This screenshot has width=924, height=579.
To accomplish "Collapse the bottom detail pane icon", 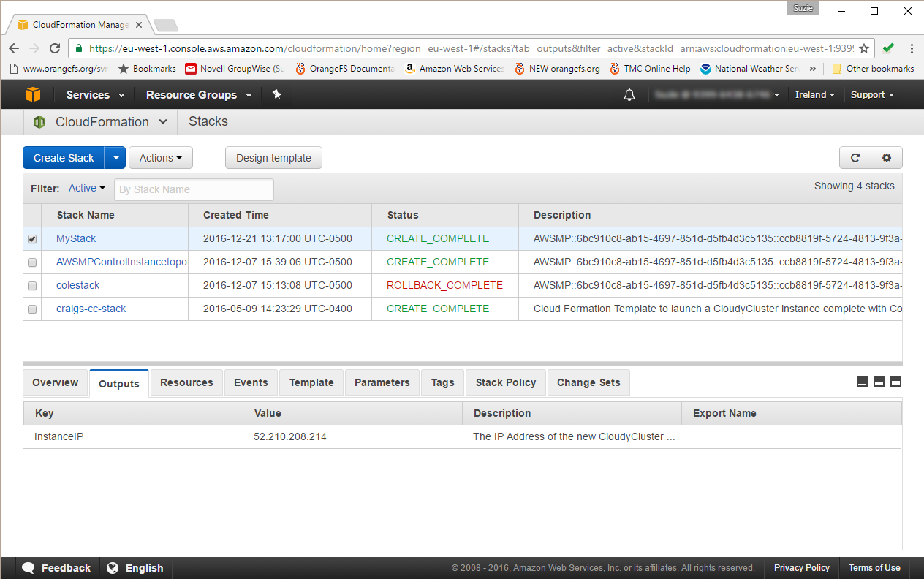I will click(862, 382).
